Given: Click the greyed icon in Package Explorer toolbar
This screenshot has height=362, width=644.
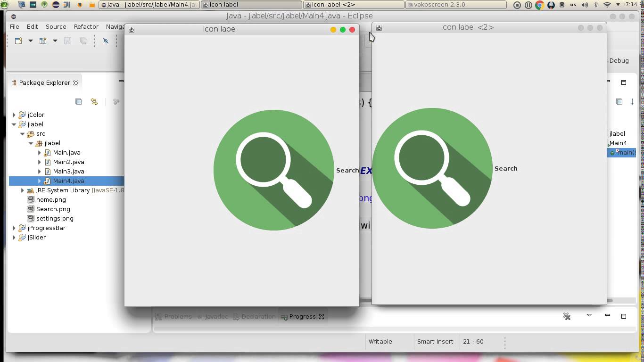Looking at the screenshot, I should point(116,101).
